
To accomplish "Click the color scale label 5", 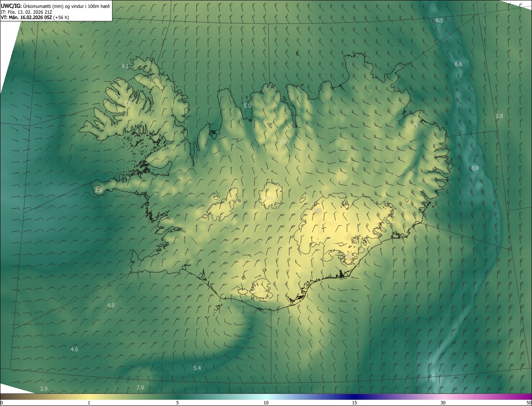I will click(177, 403).
